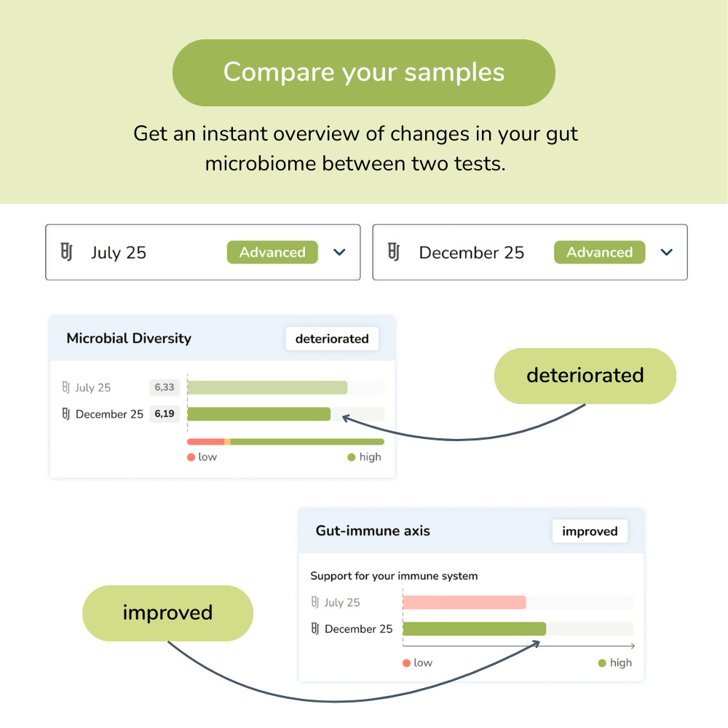
Task: Click July 25 tube icon in Gut-immune axis
Action: click(315, 603)
